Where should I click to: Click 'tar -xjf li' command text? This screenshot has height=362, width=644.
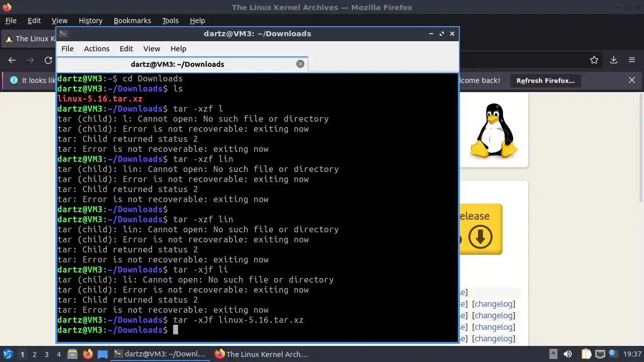200,269
